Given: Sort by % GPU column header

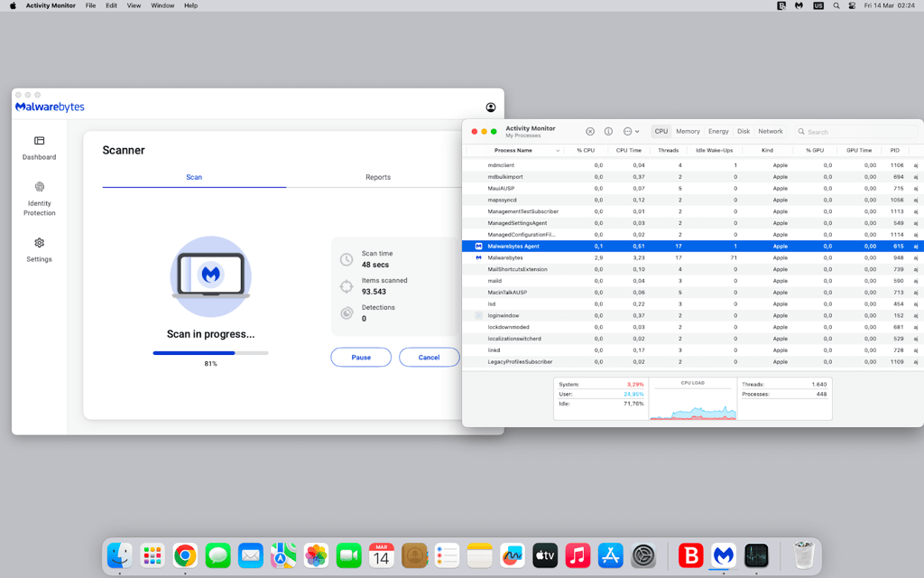Looking at the screenshot, I should [815, 151].
